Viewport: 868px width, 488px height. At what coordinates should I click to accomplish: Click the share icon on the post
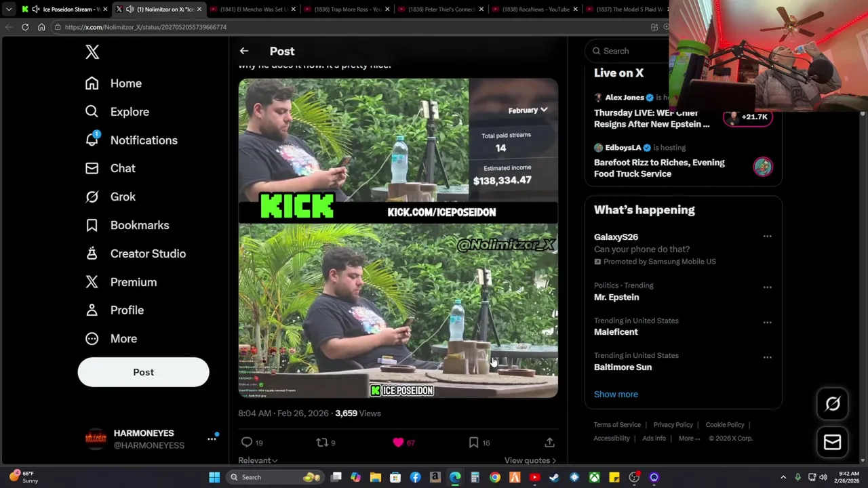tap(549, 443)
